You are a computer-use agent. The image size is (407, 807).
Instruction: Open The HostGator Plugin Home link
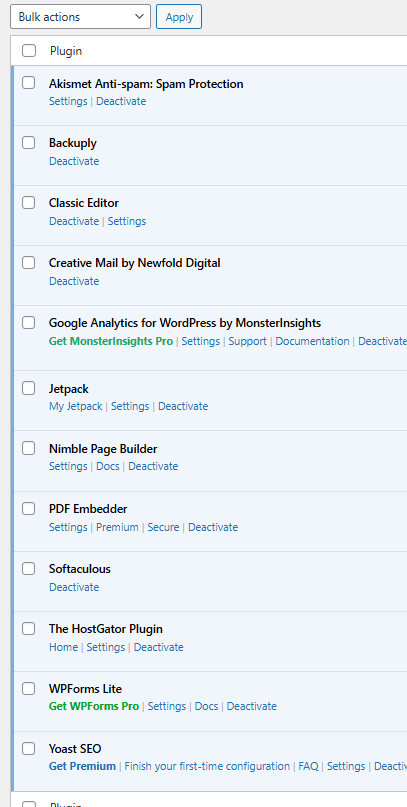point(63,647)
